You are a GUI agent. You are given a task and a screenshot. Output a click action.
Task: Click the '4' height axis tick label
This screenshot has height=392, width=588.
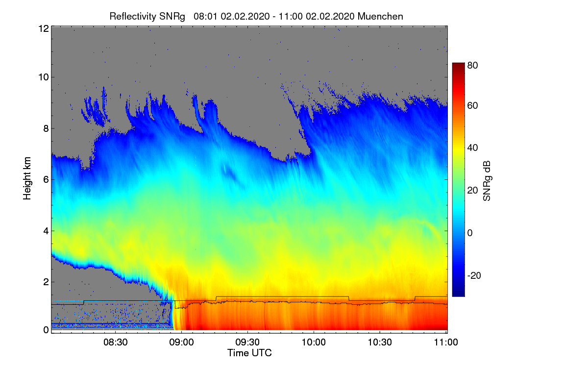click(x=46, y=230)
